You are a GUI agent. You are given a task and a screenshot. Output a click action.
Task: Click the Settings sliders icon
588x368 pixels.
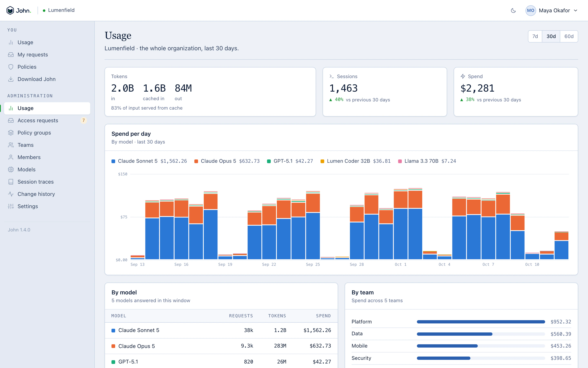tap(11, 206)
